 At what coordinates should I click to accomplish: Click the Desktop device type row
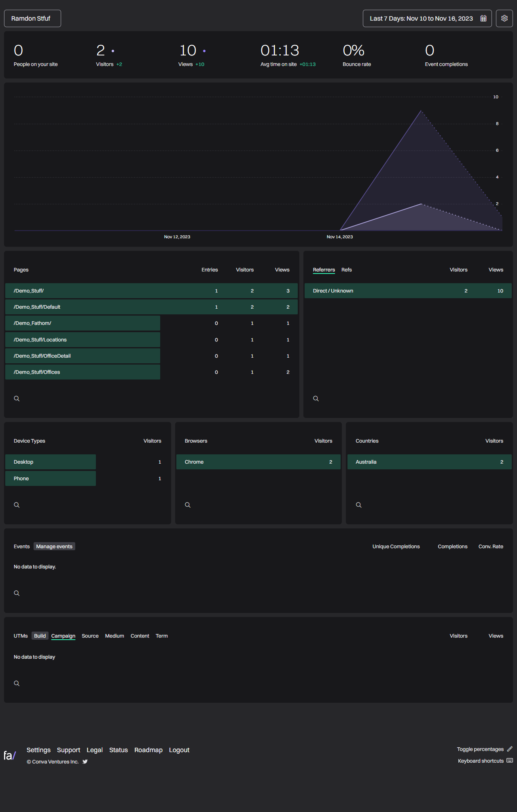[x=87, y=462]
